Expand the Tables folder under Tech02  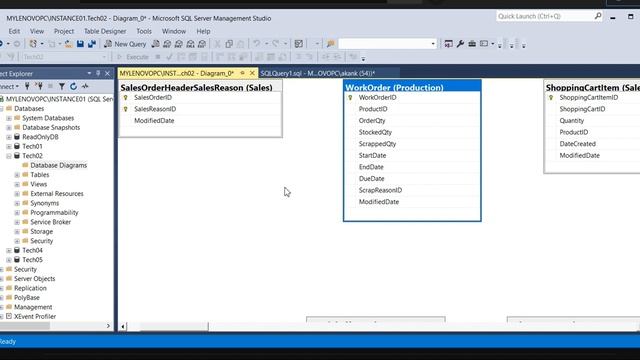[x=17, y=175]
